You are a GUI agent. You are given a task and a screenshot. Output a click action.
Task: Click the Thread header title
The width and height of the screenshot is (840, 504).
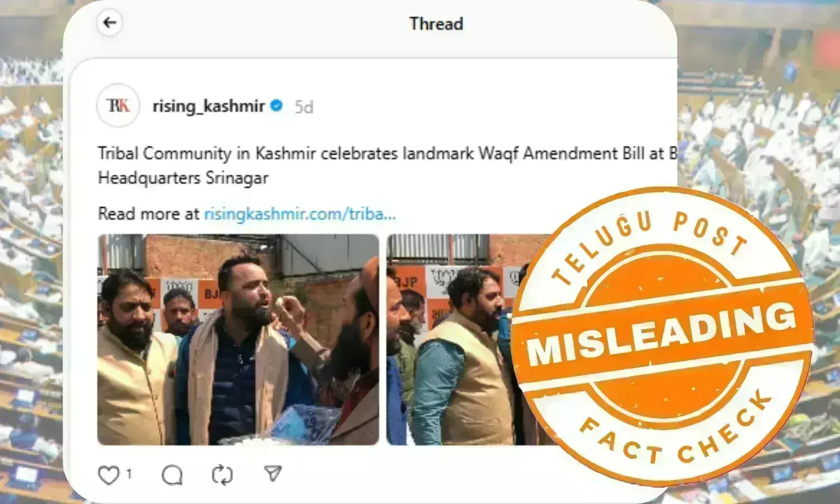(436, 24)
